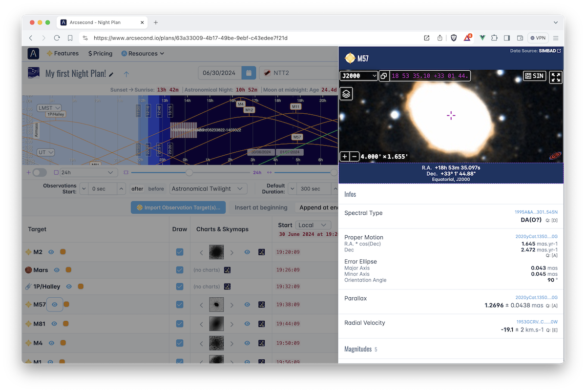Open M57 skymap icon in its row
The height and width of the screenshot is (392, 586).
[x=261, y=304]
